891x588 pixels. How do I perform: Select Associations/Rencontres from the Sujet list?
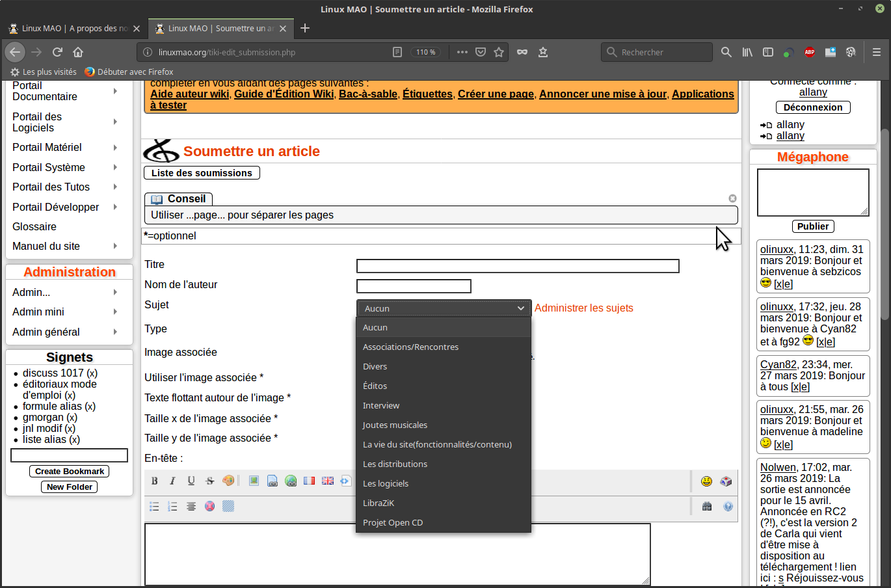444,347
